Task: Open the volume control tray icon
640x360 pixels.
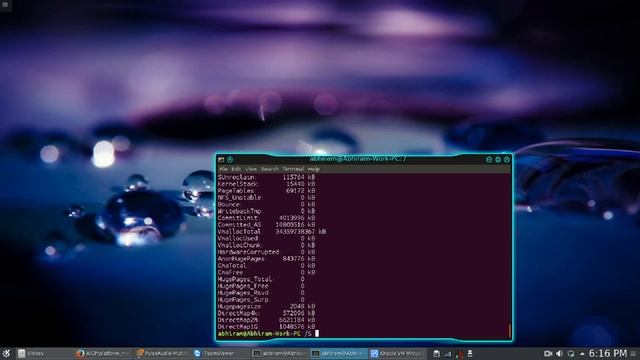Action: point(560,353)
